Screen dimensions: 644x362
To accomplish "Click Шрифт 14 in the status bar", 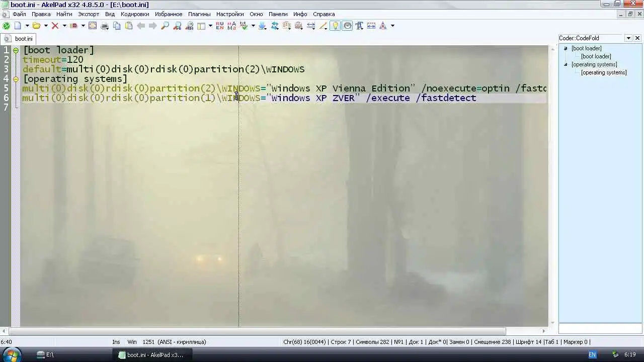I will (x=528, y=342).
